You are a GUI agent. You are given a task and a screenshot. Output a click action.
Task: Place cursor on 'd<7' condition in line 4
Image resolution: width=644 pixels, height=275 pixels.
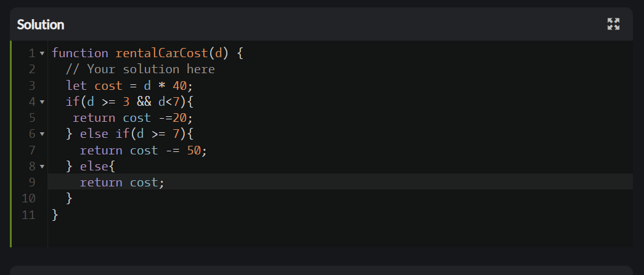click(x=169, y=102)
